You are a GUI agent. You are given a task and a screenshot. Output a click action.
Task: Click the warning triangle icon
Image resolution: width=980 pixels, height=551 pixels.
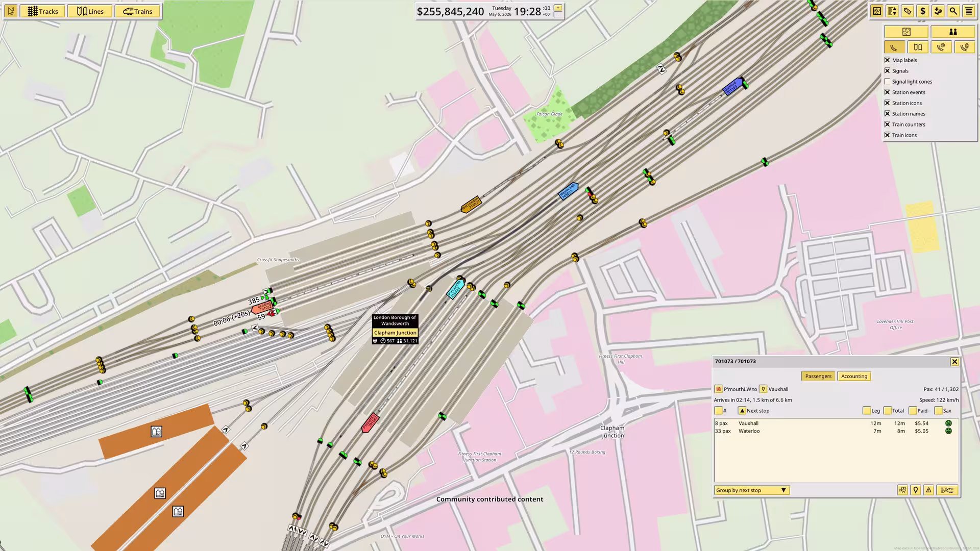[928, 490]
